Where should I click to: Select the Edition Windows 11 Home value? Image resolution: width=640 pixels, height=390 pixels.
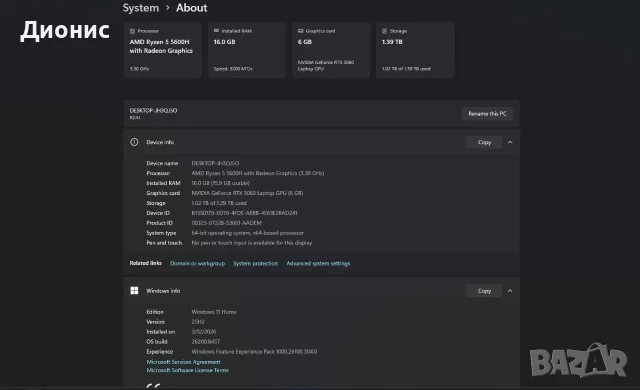pos(214,312)
